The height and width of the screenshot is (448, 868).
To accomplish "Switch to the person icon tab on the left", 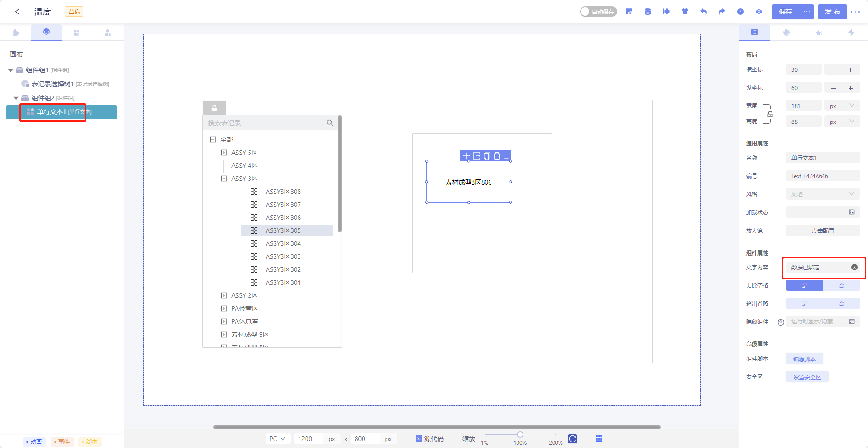I will click(108, 32).
